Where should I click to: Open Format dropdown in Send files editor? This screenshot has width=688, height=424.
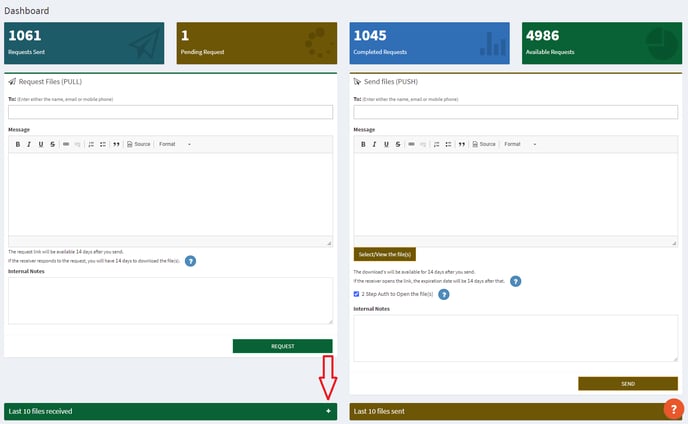(521, 144)
